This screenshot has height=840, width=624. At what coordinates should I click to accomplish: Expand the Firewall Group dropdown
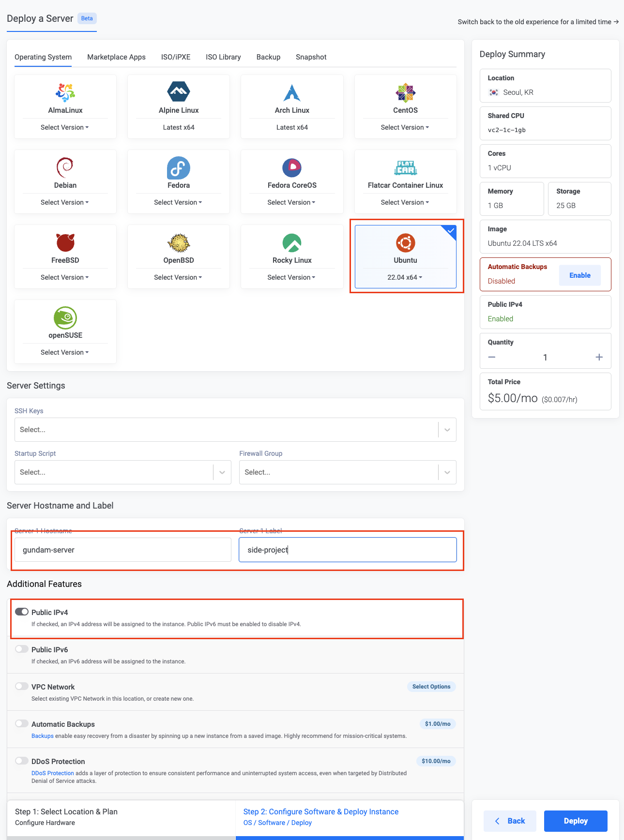pos(348,472)
